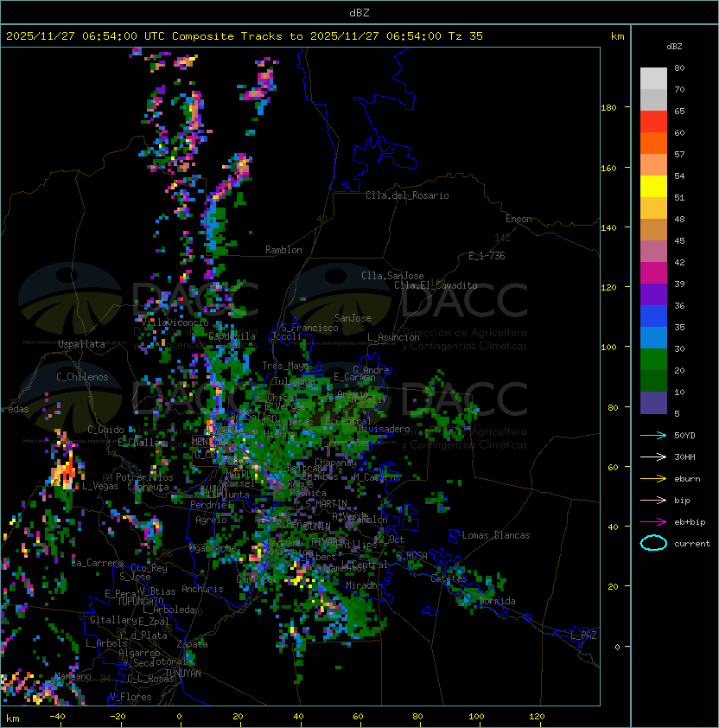Click the '50YD' legend label
This screenshot has height=728, width=719.
(684, 436)
